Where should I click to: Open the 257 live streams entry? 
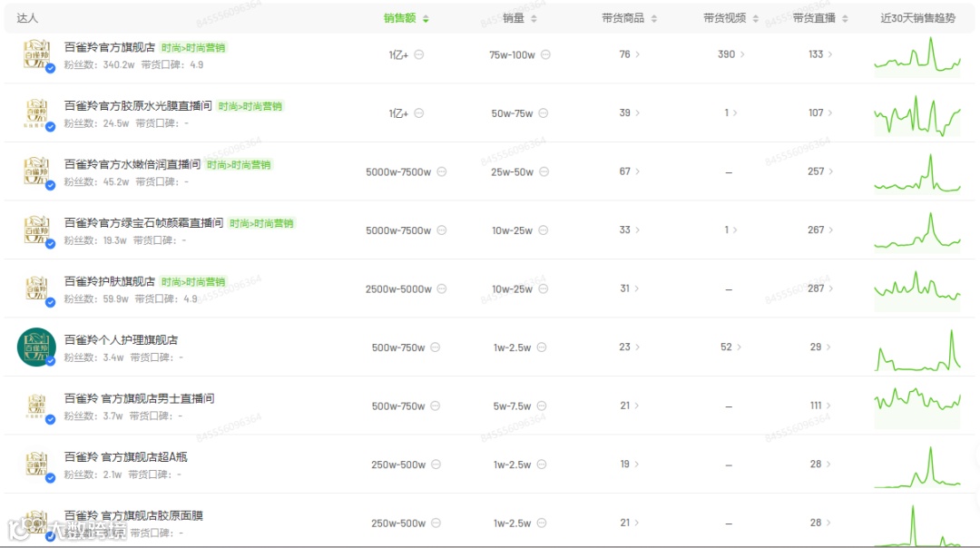coord(820,171)
